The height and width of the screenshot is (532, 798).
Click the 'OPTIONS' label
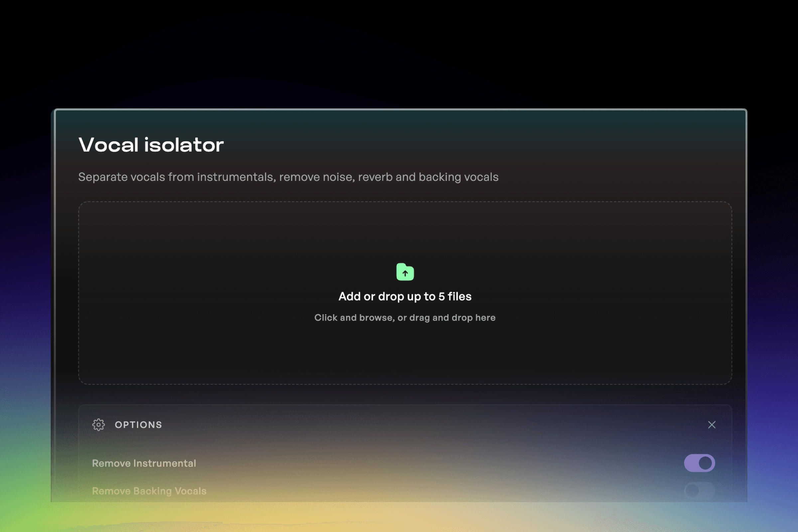pos(138,425)
